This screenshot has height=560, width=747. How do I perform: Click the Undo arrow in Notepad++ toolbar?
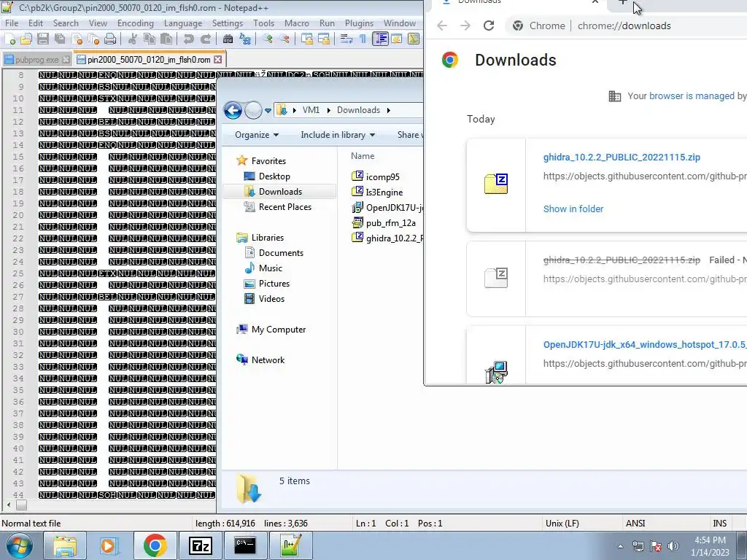189,39
